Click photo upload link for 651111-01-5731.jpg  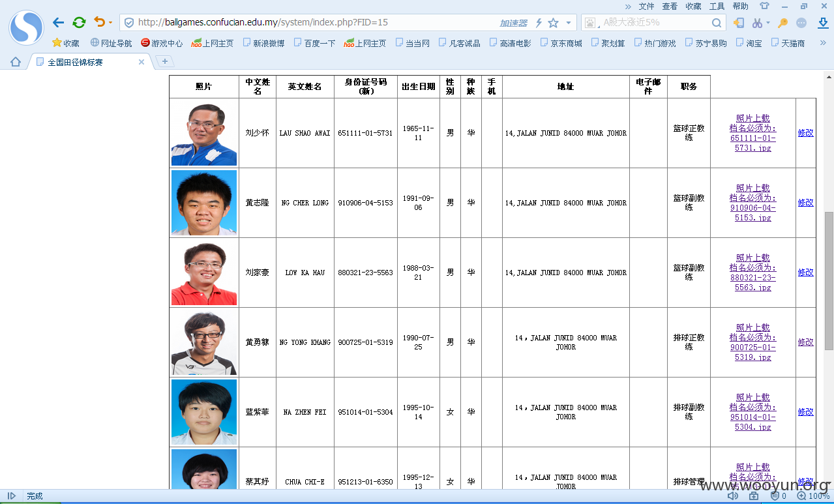[x=753, y=133]
